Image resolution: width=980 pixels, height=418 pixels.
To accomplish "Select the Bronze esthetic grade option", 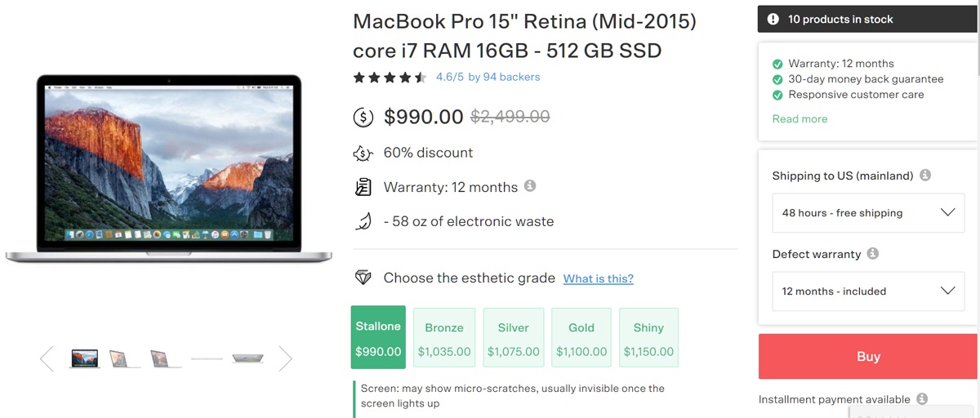I will [x=444, y=338].
